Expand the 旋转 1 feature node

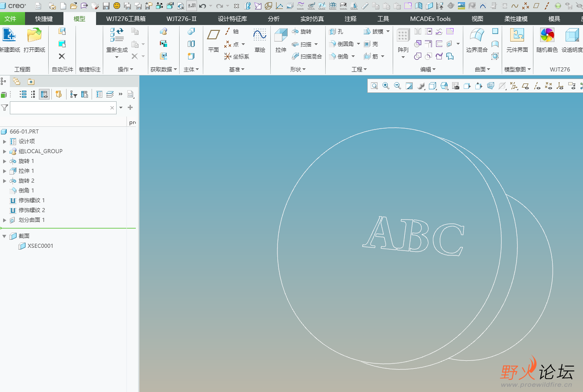[x=4, y=161]
